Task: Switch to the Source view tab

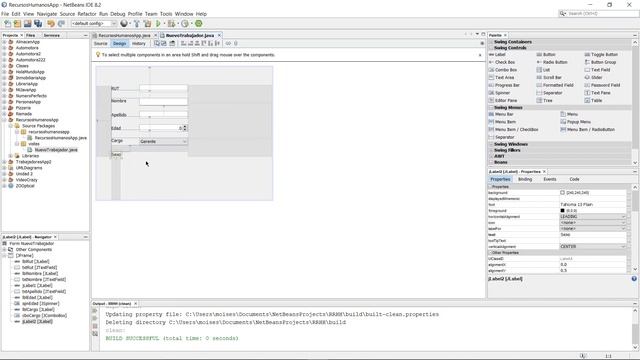Action: point(100,43)
